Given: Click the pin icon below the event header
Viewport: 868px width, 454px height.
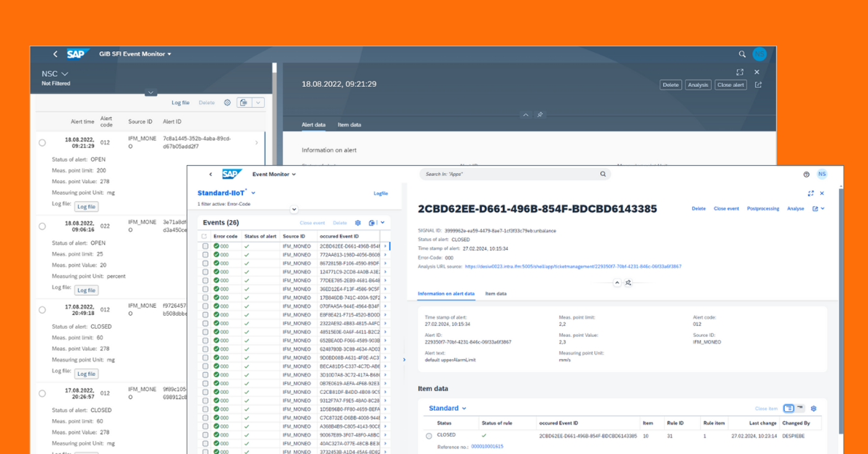Looking at the screenshot, I should [628, 282].
